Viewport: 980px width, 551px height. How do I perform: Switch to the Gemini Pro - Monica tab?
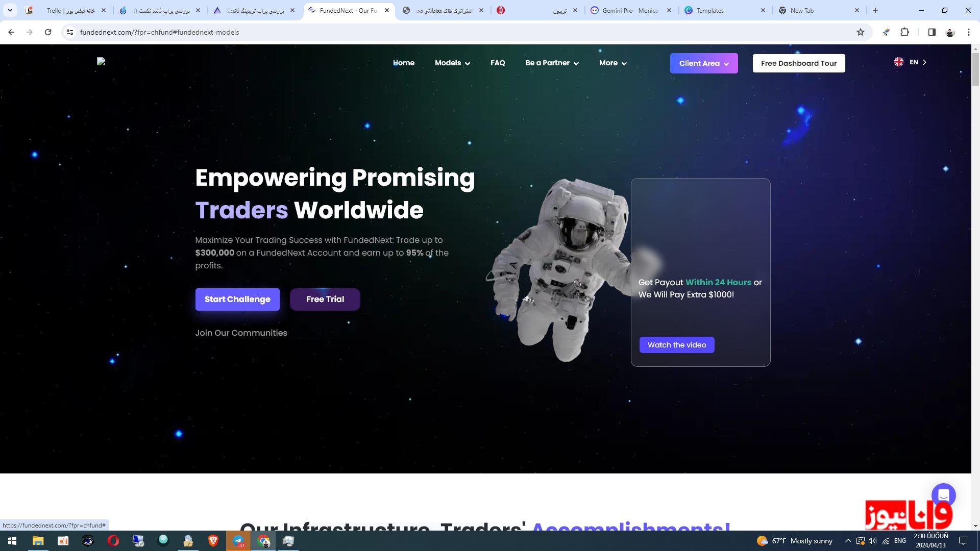631,10
